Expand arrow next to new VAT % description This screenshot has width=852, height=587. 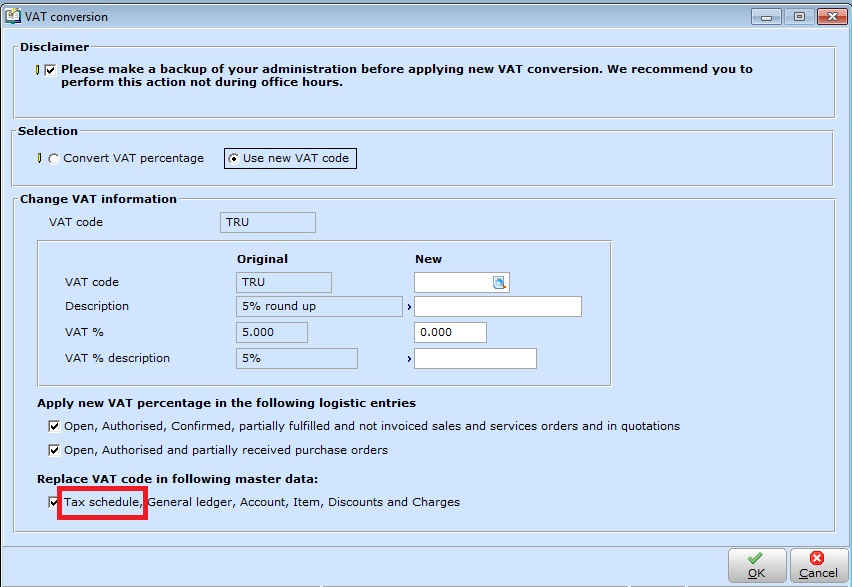(409, 359)
